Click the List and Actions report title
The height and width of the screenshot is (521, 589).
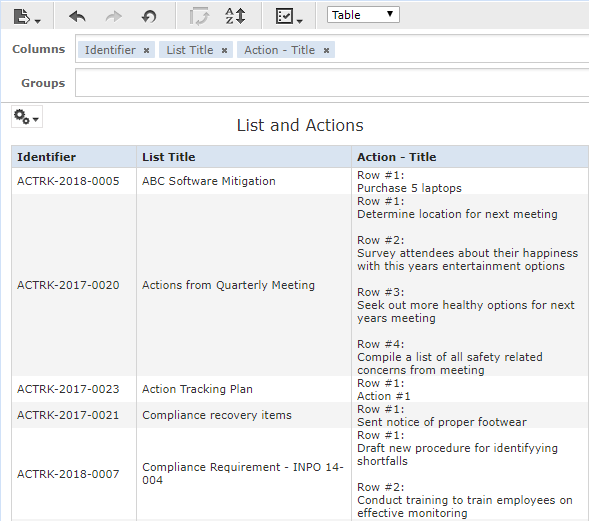[300, 125]
